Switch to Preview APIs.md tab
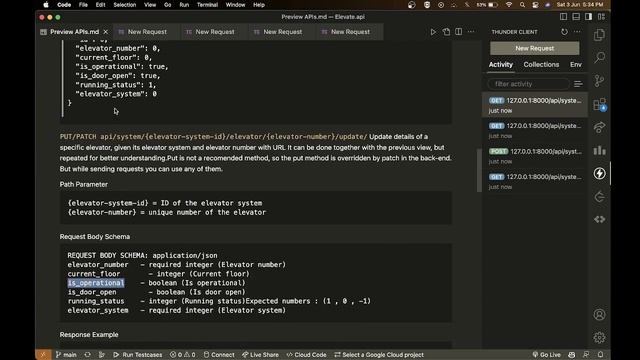This screenshot has width=640, height=360. click(74, 32)
